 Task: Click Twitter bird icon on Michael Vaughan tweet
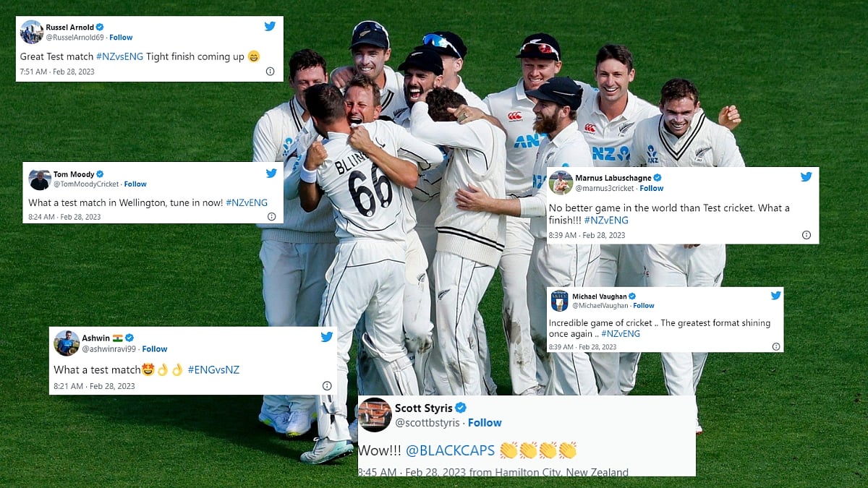point(776,295)
